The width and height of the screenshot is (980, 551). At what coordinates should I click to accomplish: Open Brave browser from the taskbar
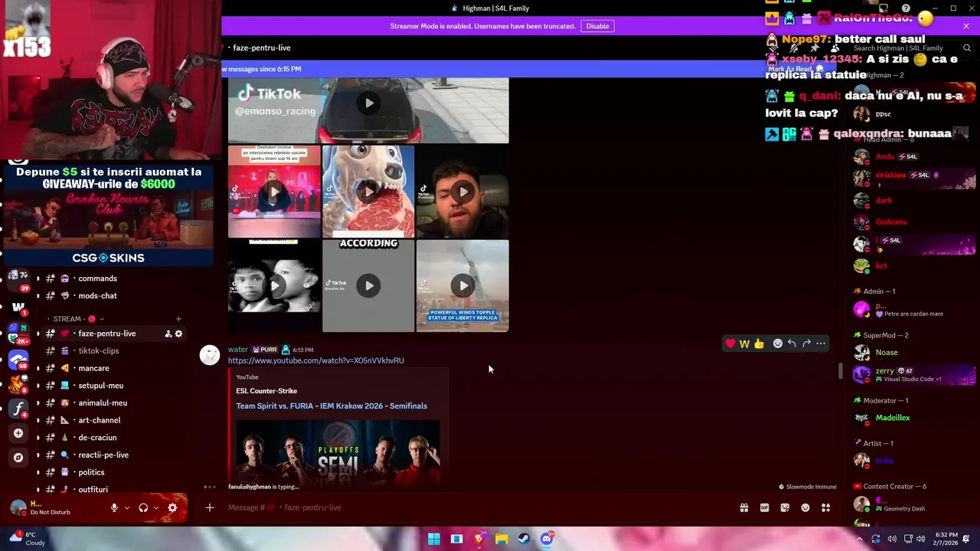tap(479, 539)
